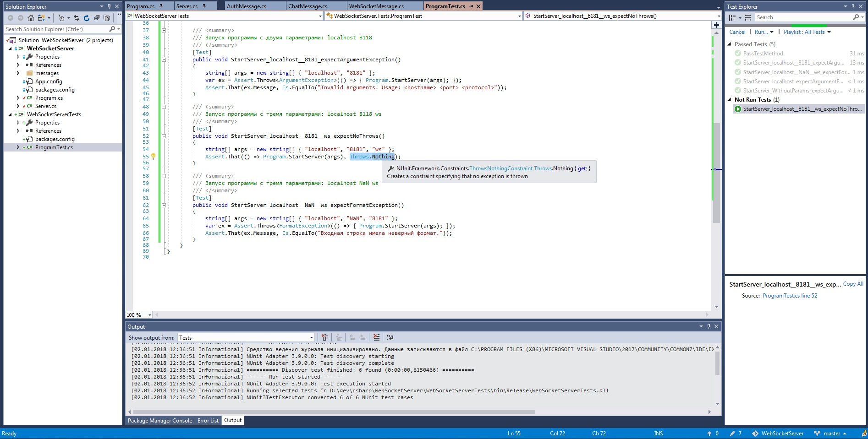Click the pin icon on Server.cs tab
Screen dimensions: 868x439
tap(204, 6)
